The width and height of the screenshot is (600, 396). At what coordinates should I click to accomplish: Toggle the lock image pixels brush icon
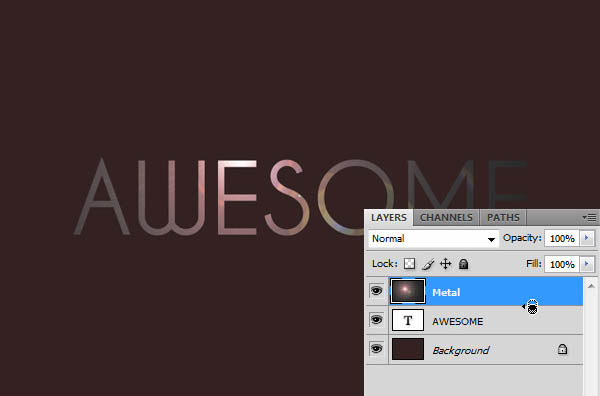coord(429,264)
